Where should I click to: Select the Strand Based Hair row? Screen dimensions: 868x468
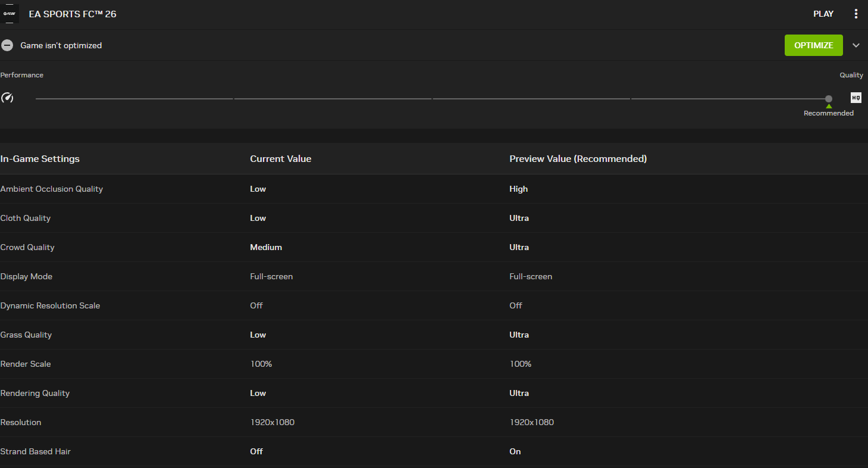[36, 451]
